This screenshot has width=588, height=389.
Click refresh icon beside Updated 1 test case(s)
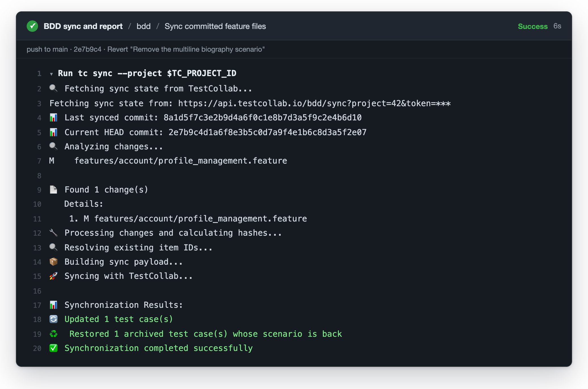click(x=53, y=319)
